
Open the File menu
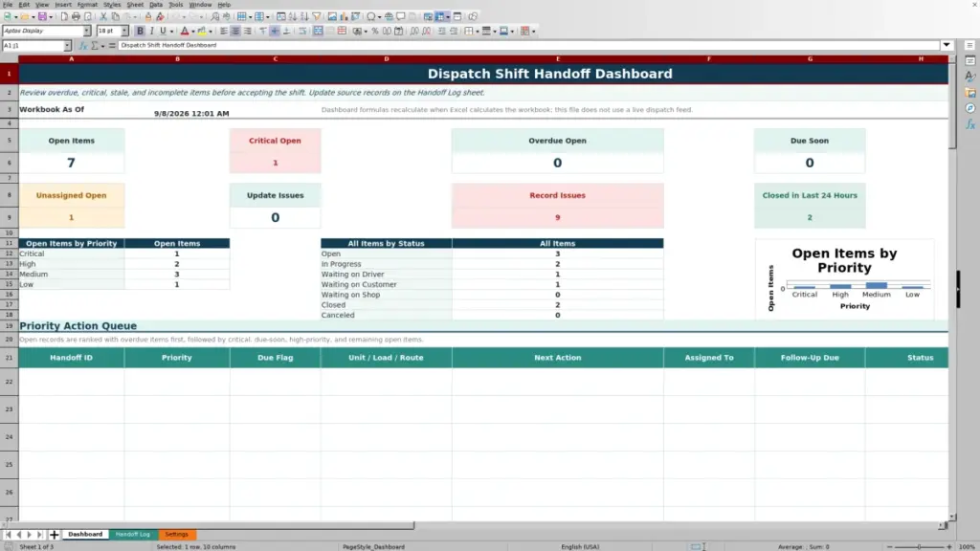coord(8,5)
